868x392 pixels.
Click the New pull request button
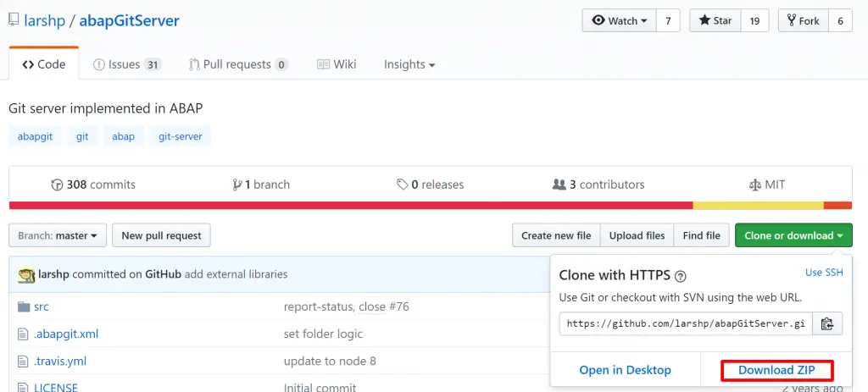pos(161,235)
